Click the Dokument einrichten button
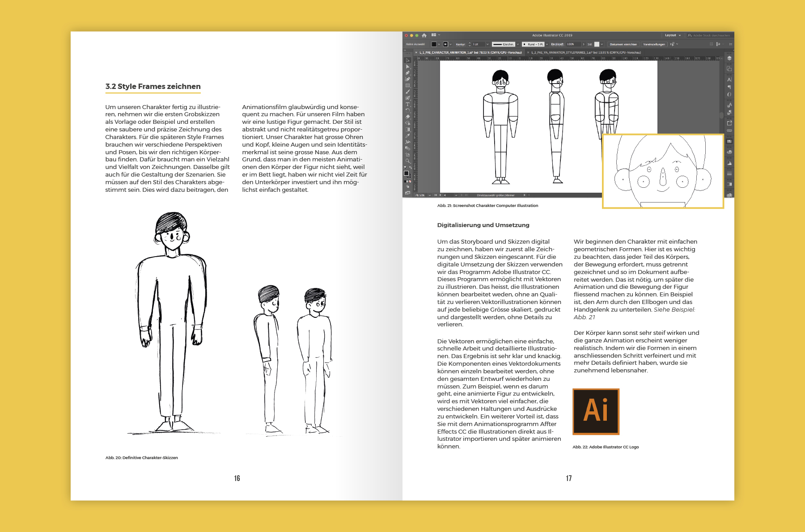Image resolution: width=805 pixels, height=532 pixels. [623, 44]
